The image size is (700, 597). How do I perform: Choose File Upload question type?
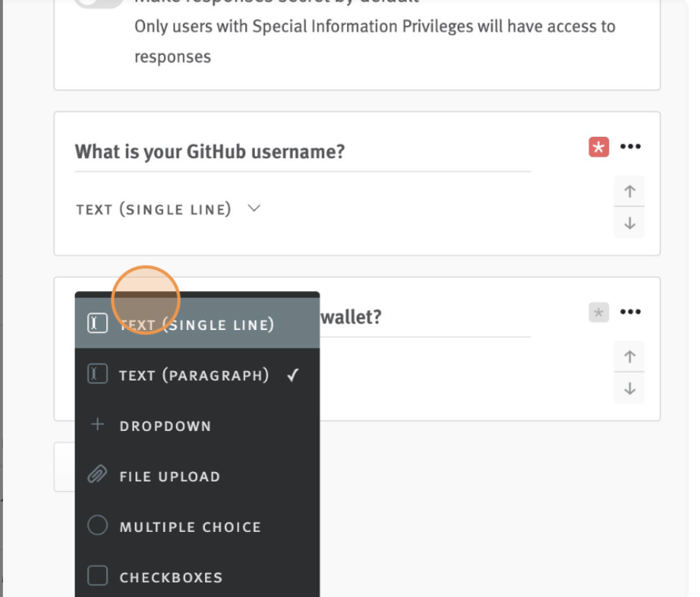click(x=197, y=476)
